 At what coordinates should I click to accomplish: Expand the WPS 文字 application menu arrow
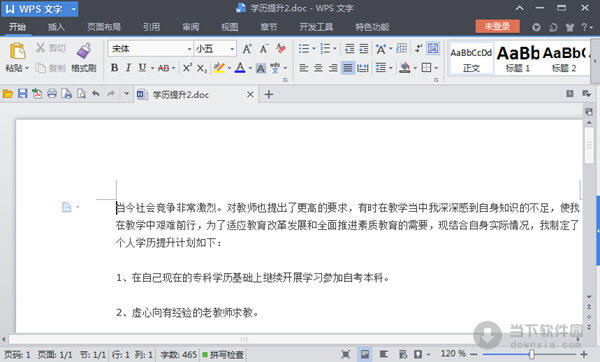pyautogui.click(x=73, y=9)
